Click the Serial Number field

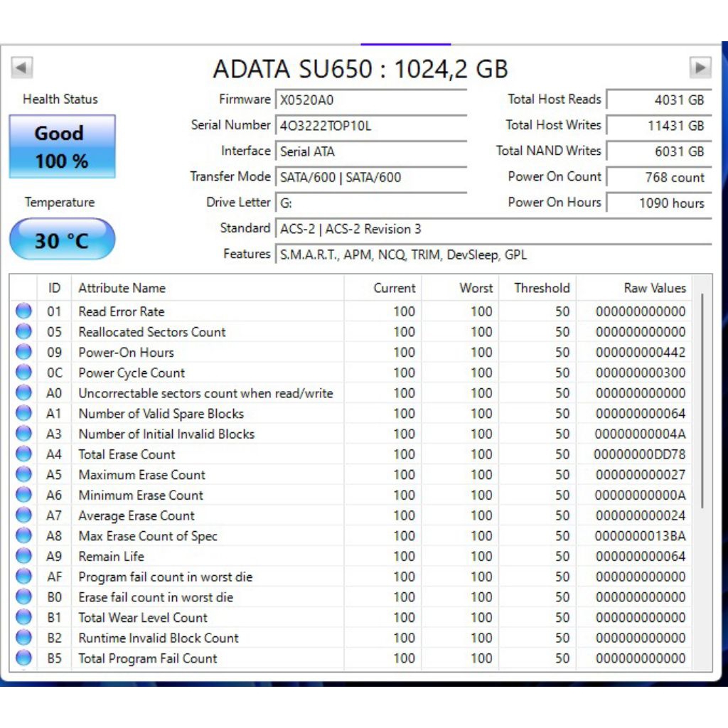(370, 125)
